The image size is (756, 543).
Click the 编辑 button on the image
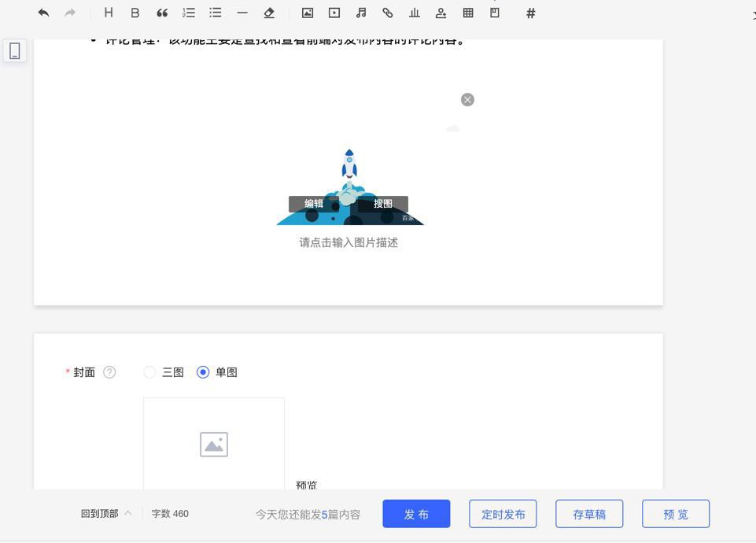click(x=313, y=204)
